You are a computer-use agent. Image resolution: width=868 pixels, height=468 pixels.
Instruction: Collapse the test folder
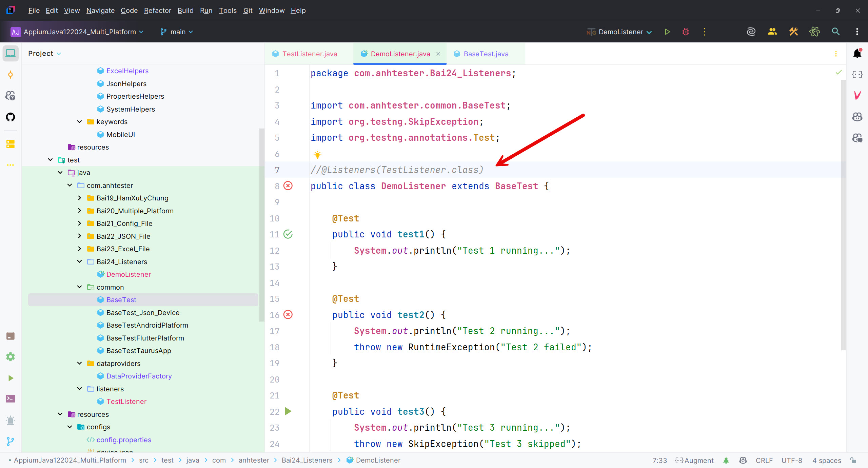point(50,160)
